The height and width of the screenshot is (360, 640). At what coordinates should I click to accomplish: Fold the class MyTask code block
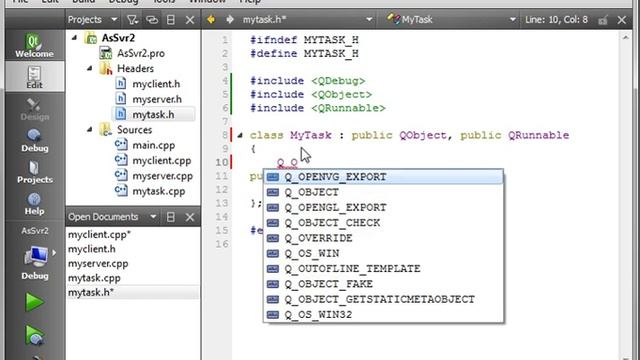tap(240, 135)
